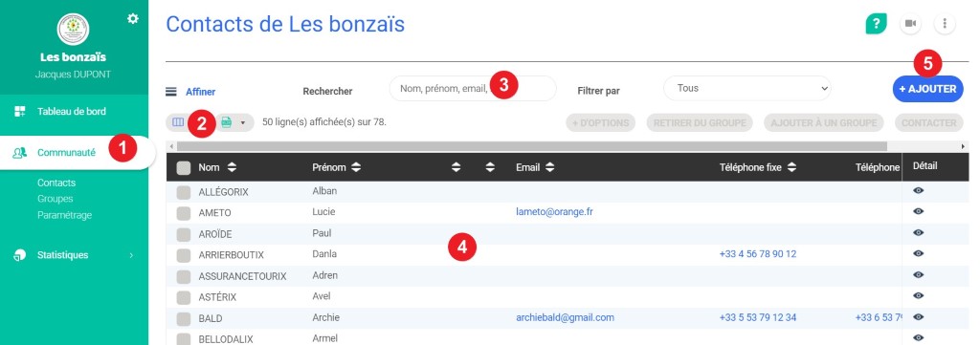Click the spreadsheet export icon
This screenshot has width=980, height=345.
pos(226,123)
